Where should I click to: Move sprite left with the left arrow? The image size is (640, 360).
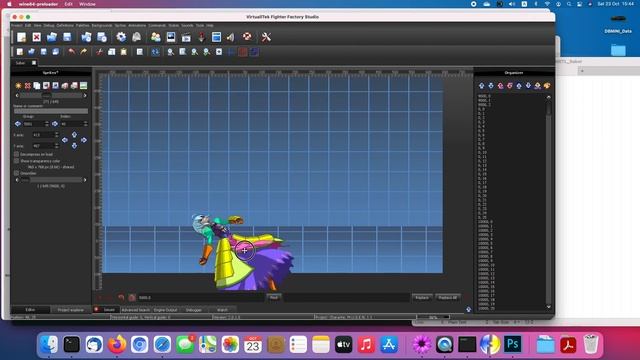point(65,140)
